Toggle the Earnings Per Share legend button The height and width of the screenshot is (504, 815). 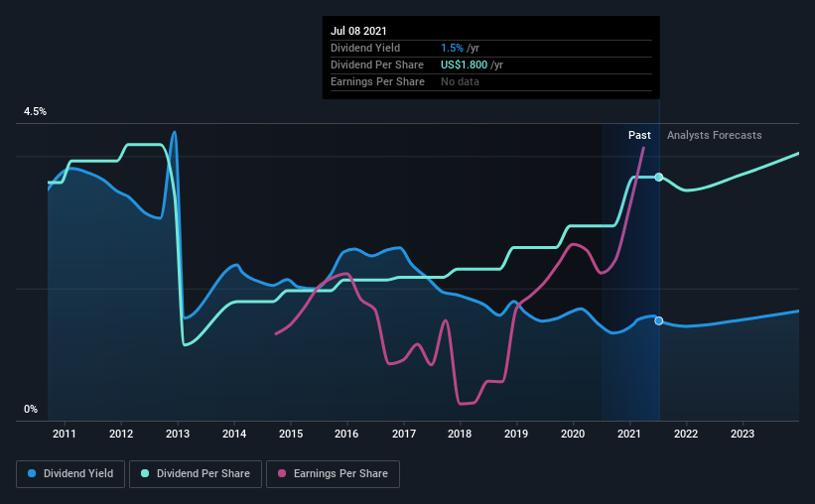click(334, 474)
